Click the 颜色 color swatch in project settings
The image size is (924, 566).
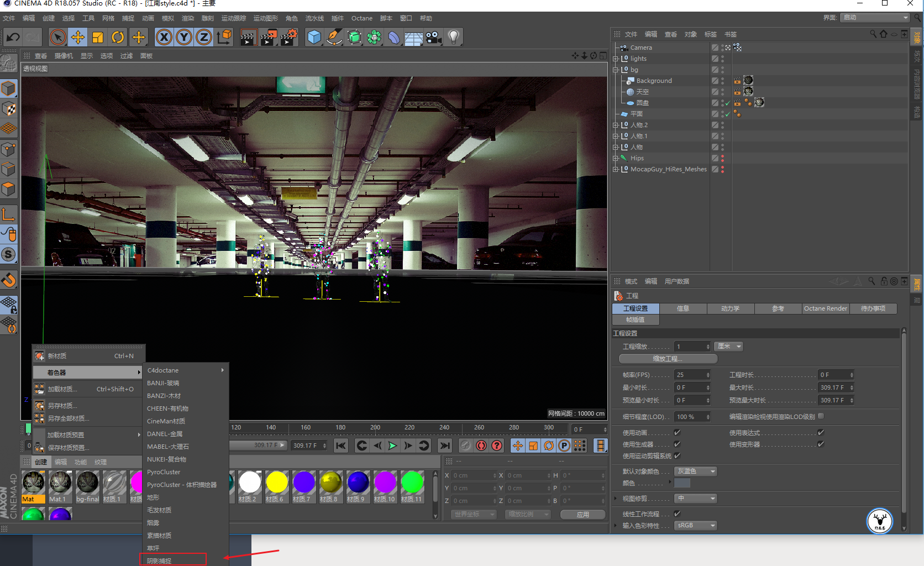click(x=683, y=483)
